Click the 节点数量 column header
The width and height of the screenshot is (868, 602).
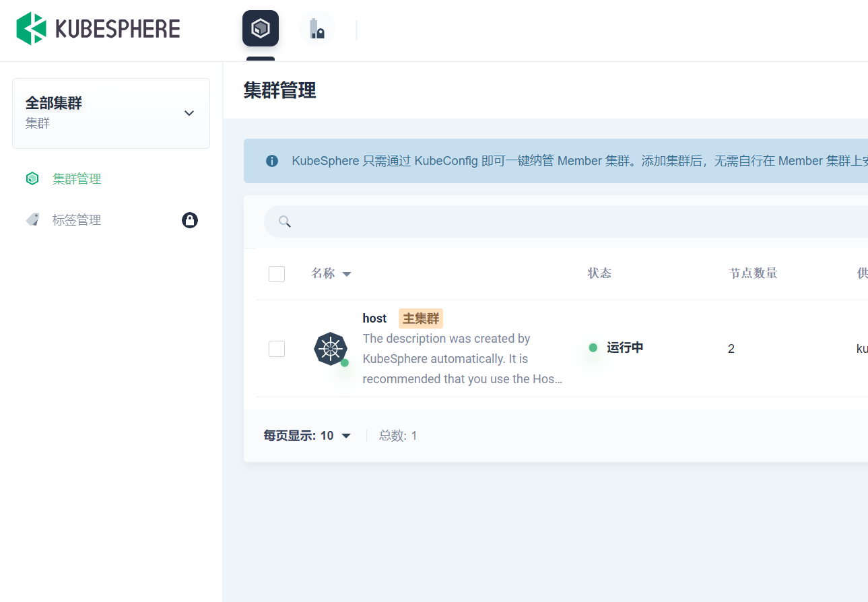pyautogui.click(x=753, y=273)
